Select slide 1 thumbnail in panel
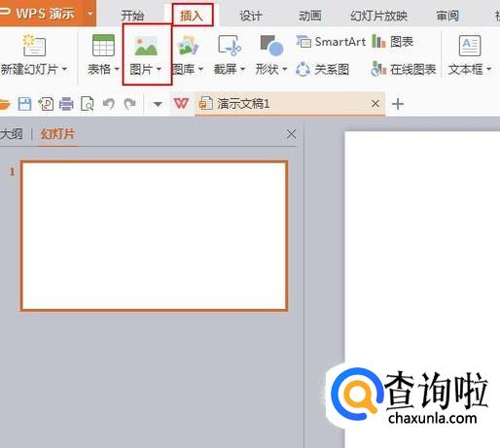This screenshot has height=448, width=500. tap(155, 236)
